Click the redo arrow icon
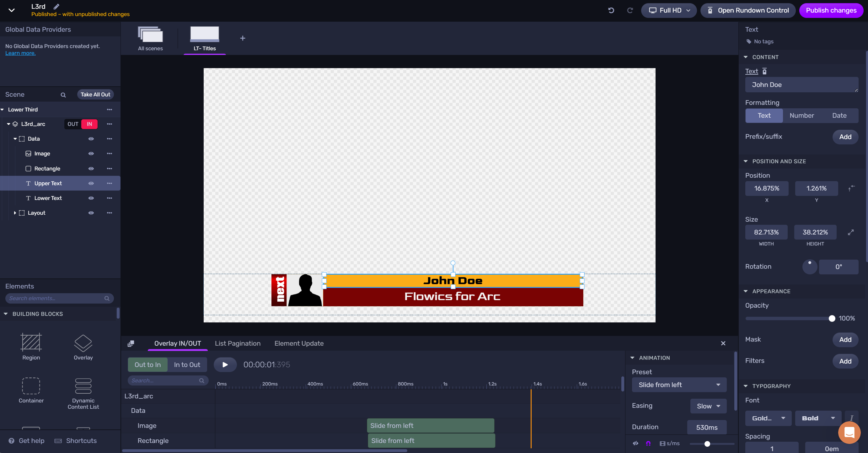 click(630, 10)
